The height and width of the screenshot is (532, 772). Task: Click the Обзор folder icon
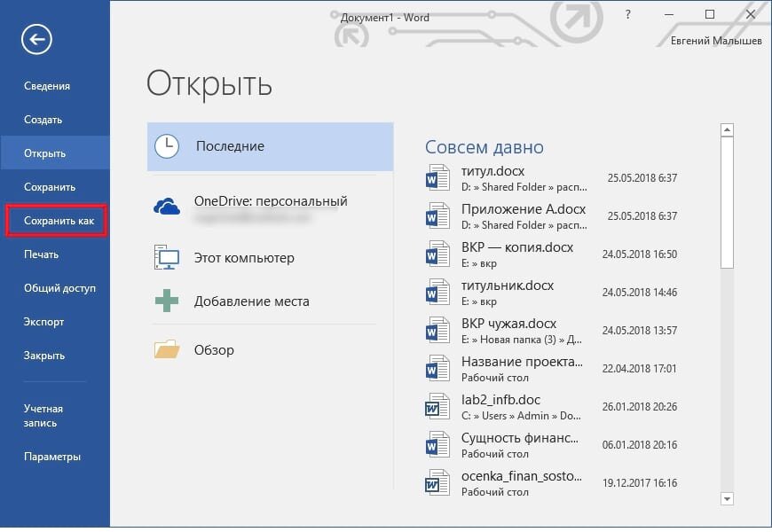[167, 349]
